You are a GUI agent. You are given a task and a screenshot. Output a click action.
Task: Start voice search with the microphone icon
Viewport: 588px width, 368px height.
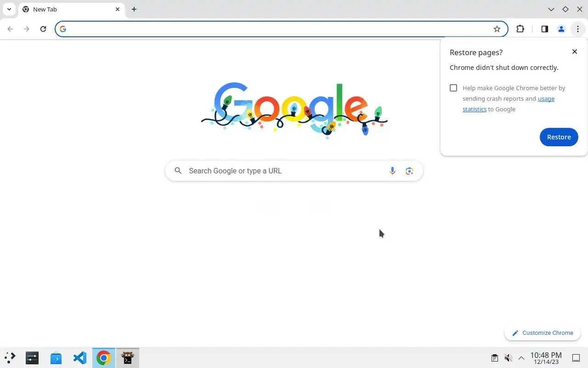392,171
